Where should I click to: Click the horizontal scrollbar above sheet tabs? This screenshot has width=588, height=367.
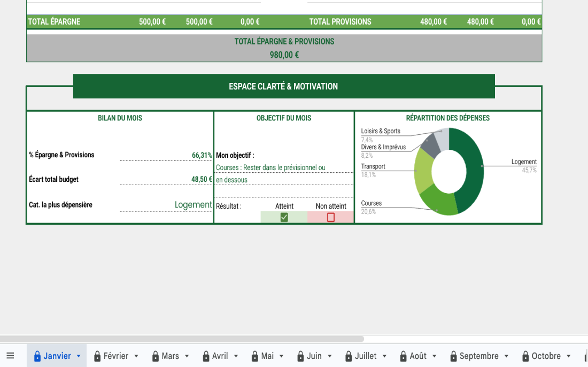(x=182, y=339)
